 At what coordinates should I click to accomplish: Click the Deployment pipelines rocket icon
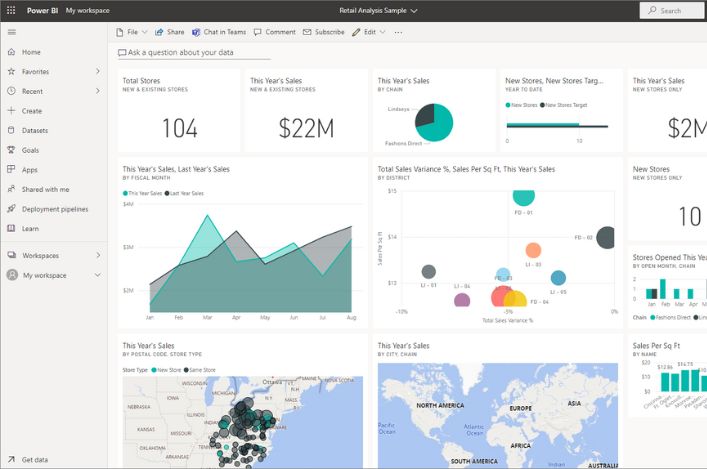pos(12,209)
